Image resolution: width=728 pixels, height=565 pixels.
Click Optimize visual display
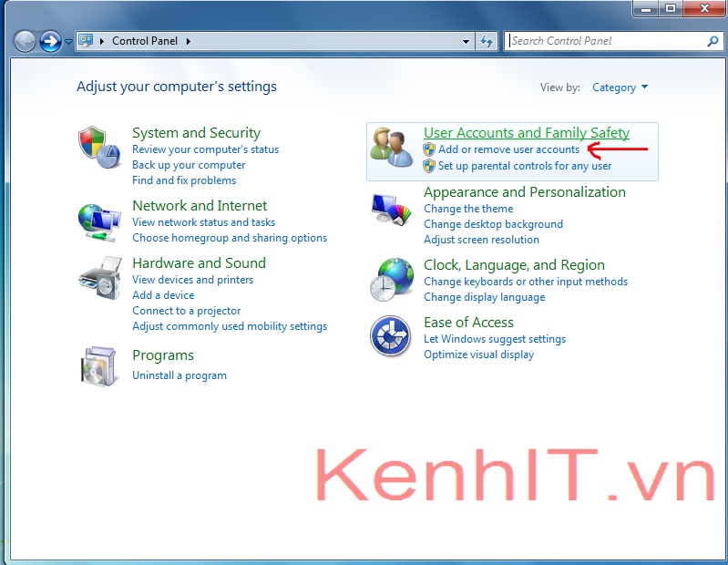(x=478, y=354)
